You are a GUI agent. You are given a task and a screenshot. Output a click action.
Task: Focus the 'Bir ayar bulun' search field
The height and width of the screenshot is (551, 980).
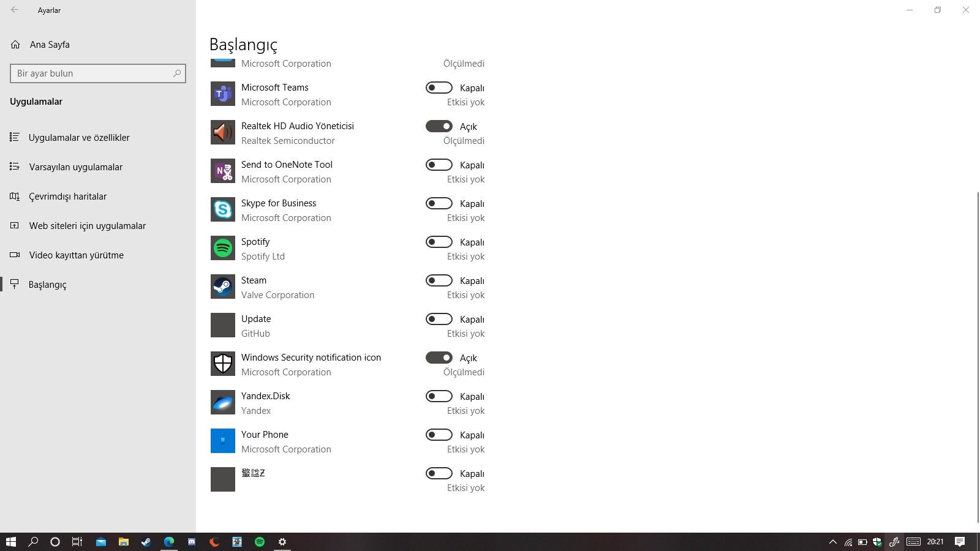(x=98, y=73)
